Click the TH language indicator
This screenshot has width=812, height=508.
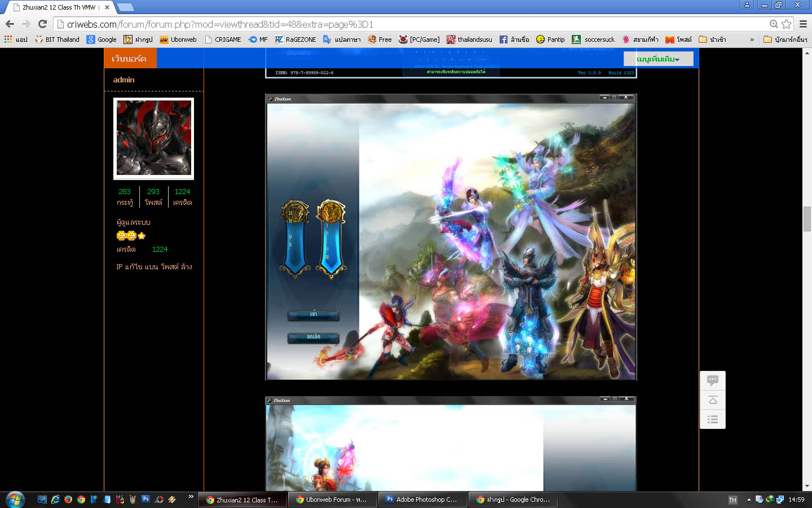pos(732,500)
